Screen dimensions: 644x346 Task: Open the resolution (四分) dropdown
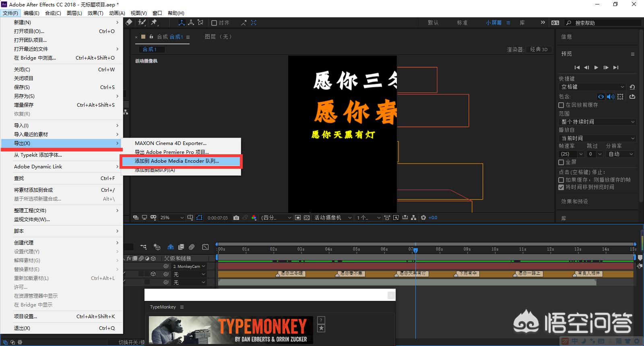coord(276,218)
